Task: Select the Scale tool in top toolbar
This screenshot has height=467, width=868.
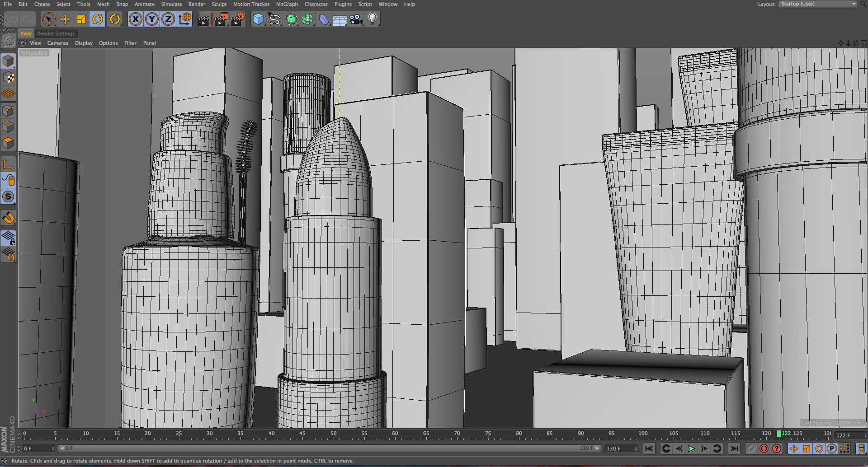Action: coord(81,19)
